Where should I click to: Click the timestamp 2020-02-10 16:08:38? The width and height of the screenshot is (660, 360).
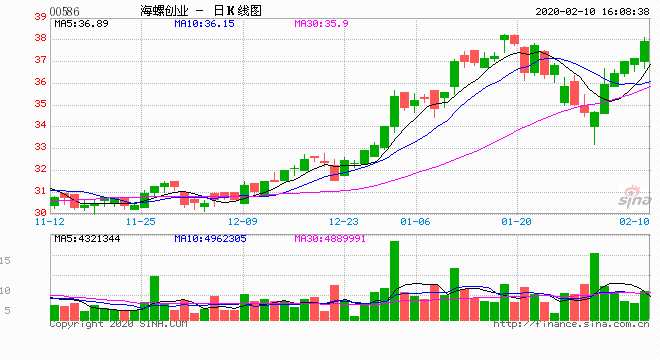pos(592,12)
